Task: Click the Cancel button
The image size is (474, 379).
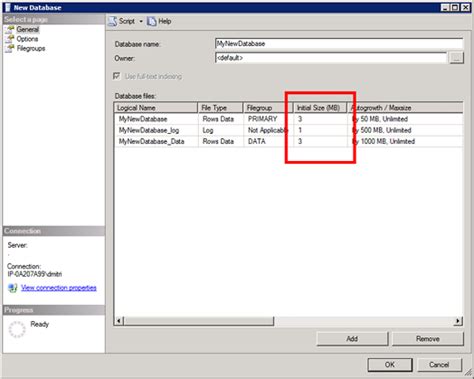Action: click(x=439, y=365)
